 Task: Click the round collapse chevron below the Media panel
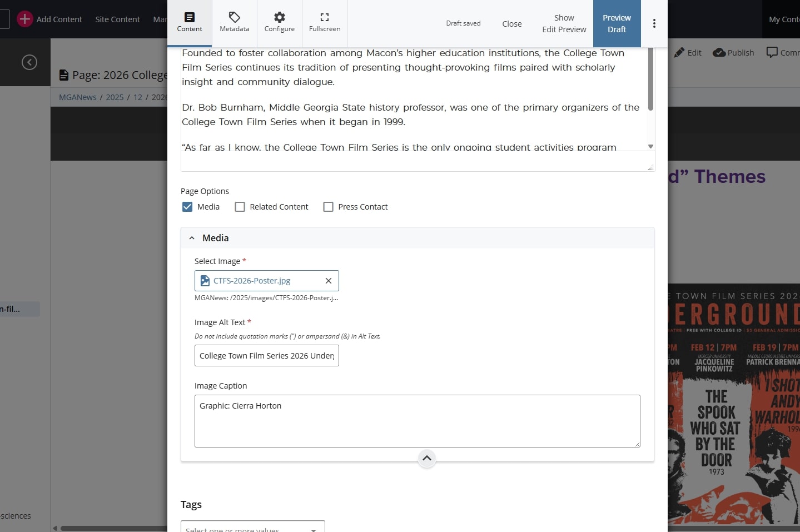point(426,458)
